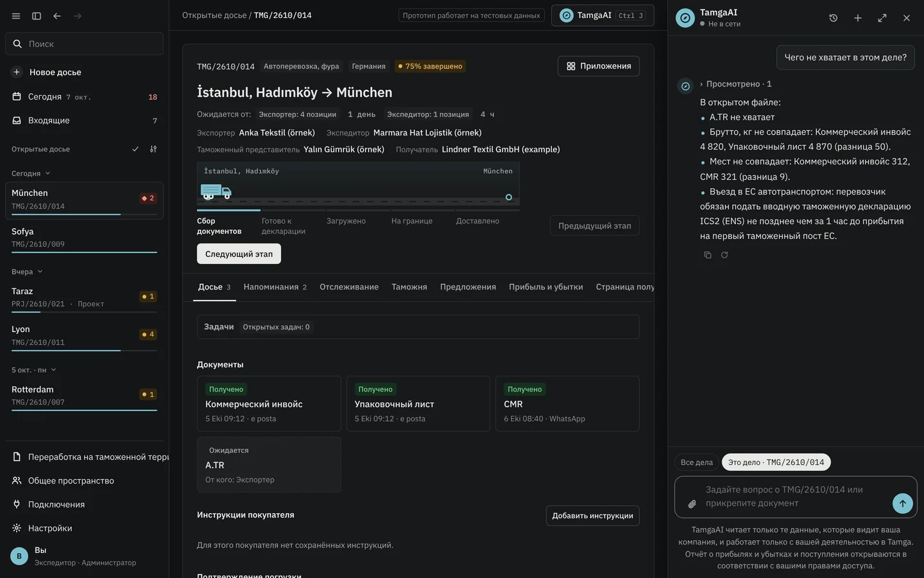
Task: Switch to the Напоминания tab
Action: pos(275,287)
